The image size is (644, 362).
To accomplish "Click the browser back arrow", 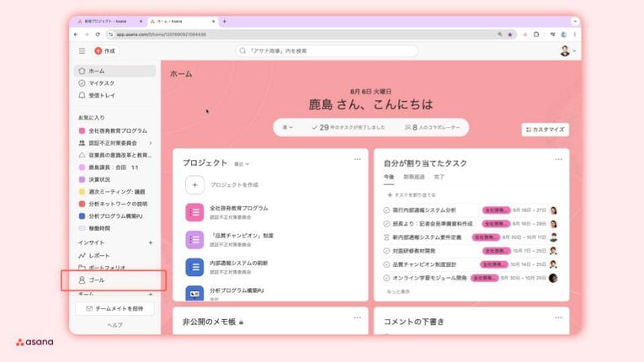I will [x=76, y=35].
